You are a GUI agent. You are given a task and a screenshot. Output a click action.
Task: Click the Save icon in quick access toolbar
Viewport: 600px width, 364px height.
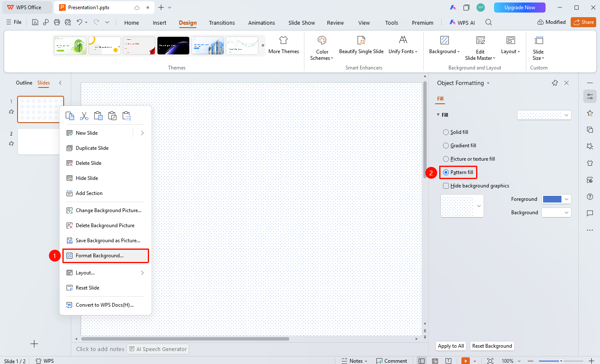tap(35, 22)
